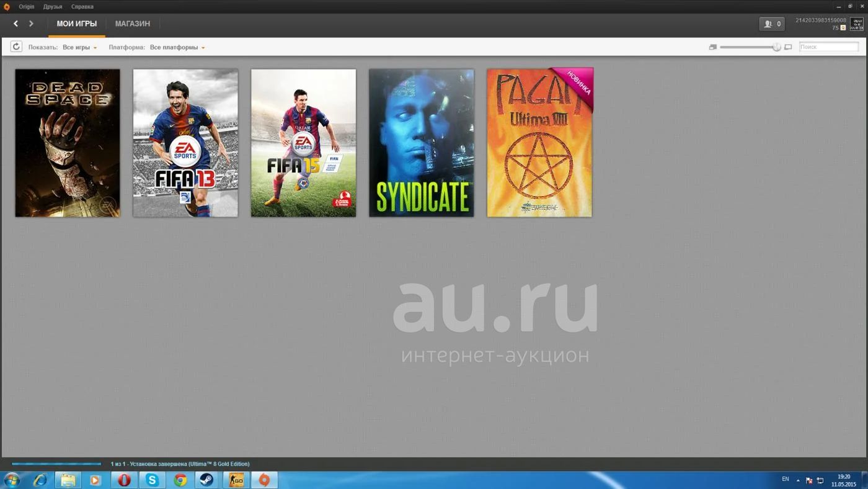Expand the 'Все игры' filter dropdown
868x489 pixels.
tap(79, 47)
